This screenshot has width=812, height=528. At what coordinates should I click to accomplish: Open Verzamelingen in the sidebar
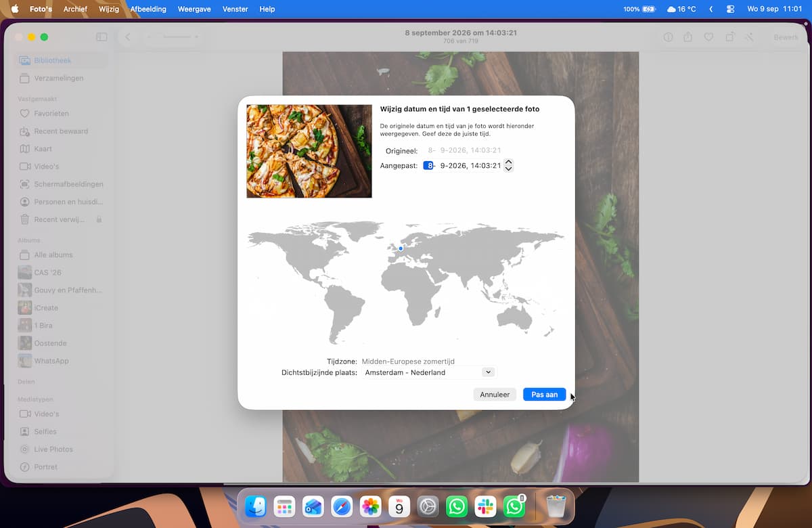pyautogui.click(x=61, y=78)
